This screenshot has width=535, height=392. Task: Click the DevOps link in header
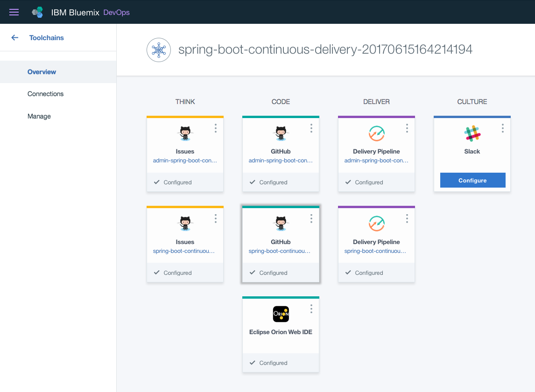tap(116, 13)
